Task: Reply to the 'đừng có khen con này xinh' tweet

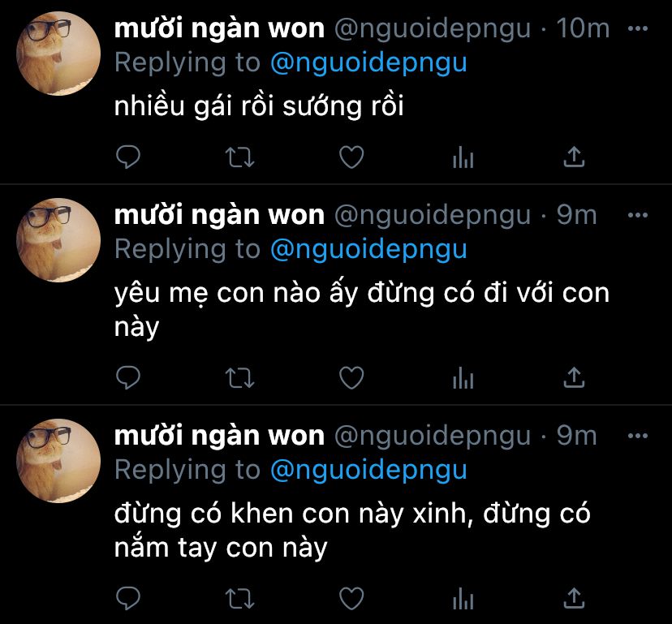Action: pos(128,598)
